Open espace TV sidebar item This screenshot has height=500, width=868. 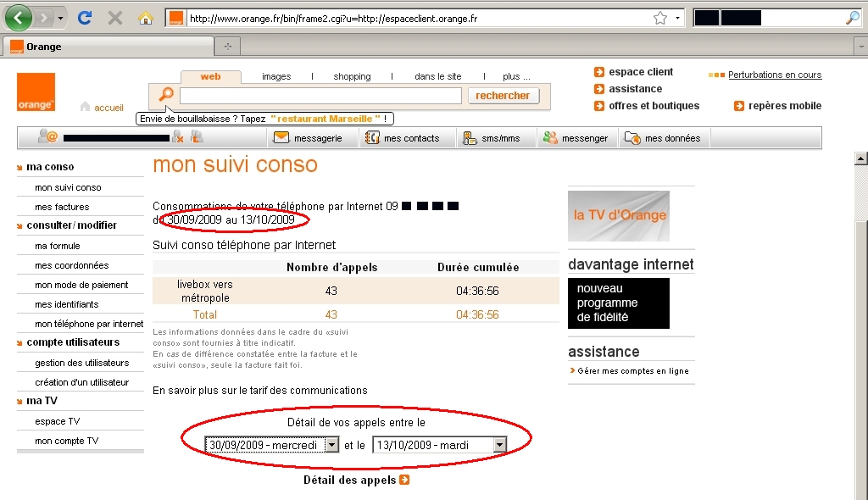pos(58,421)
